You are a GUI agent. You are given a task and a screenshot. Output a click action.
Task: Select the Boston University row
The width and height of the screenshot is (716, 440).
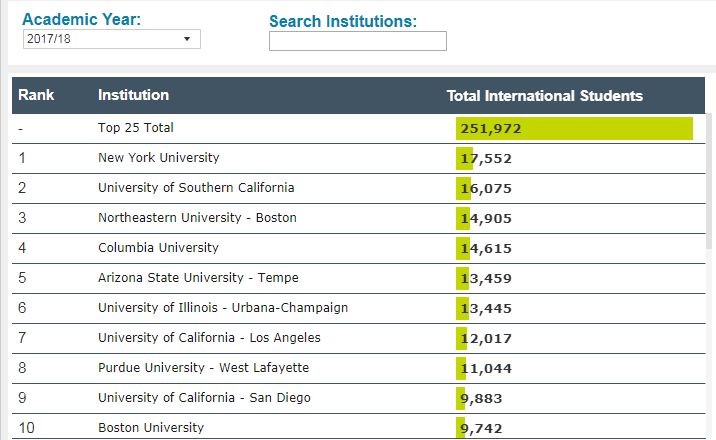tap(151, 428)
